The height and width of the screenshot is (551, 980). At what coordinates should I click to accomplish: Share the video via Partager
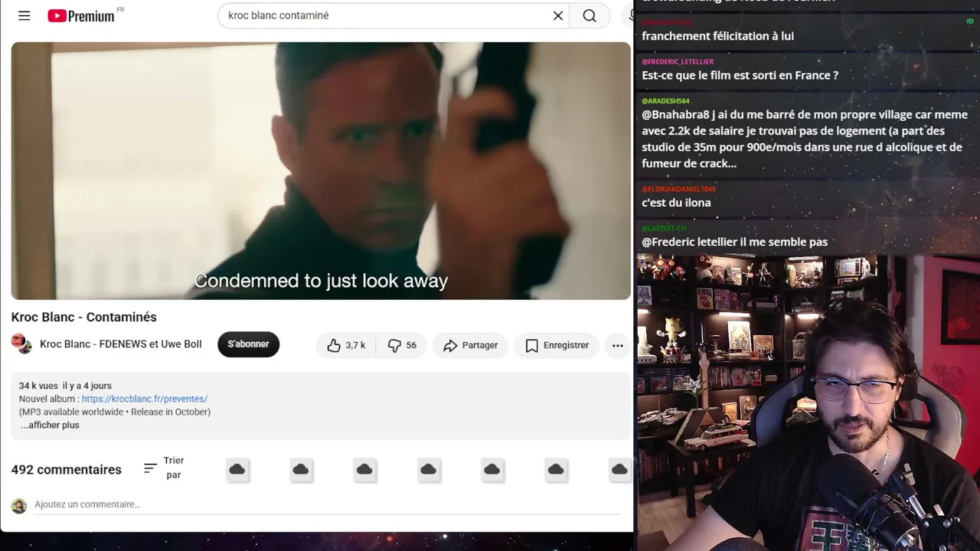tap(470, 345)
